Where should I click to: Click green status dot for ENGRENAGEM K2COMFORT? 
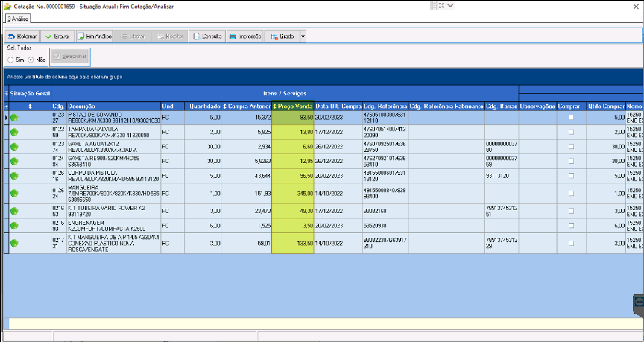[14, 226]
